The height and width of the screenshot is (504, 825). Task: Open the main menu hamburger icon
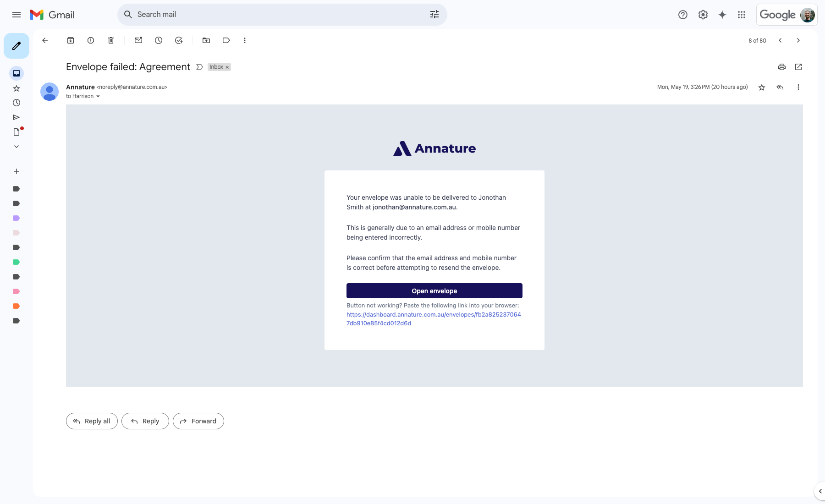click(x=16, y=15)
